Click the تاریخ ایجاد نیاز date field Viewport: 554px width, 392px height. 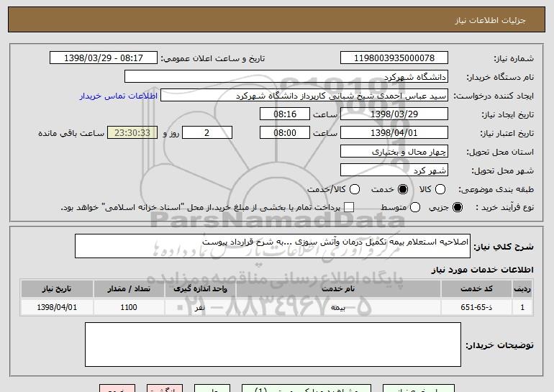pyautogui.click(x=394, y=114)
